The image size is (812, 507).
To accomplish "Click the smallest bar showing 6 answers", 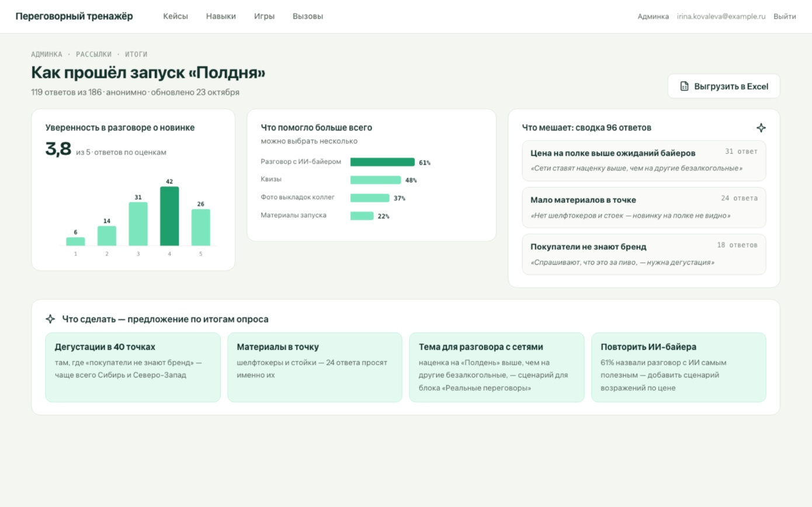I will click(x=75, y=241).
